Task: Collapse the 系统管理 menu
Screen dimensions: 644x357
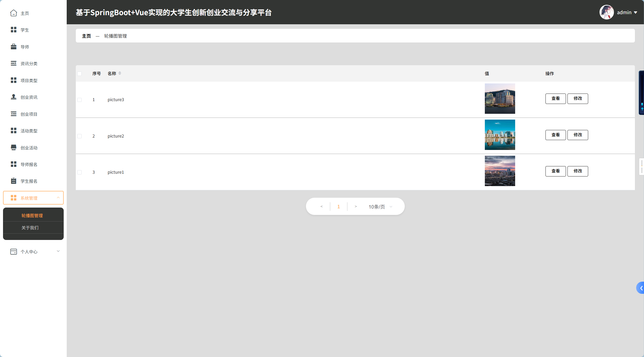Action: click(x=33, y=198)
